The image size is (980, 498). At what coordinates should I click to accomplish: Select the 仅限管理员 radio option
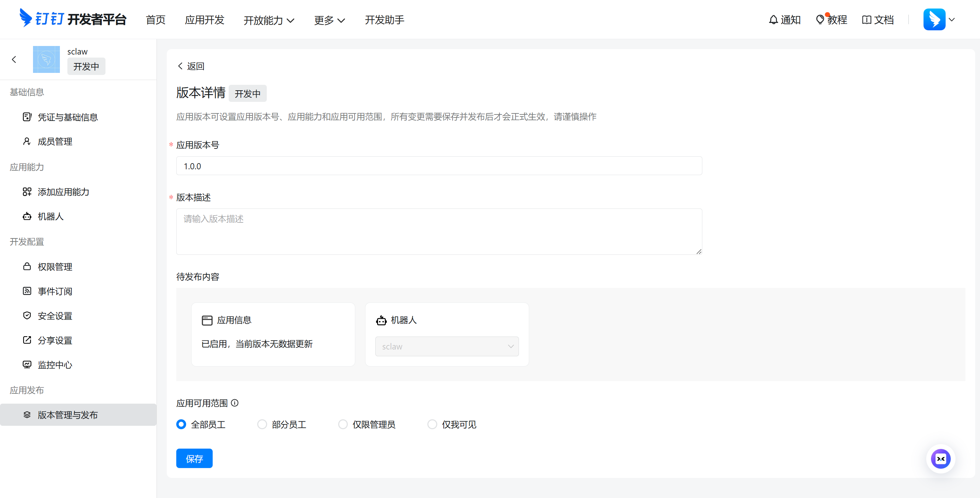[x=343, y=424]
